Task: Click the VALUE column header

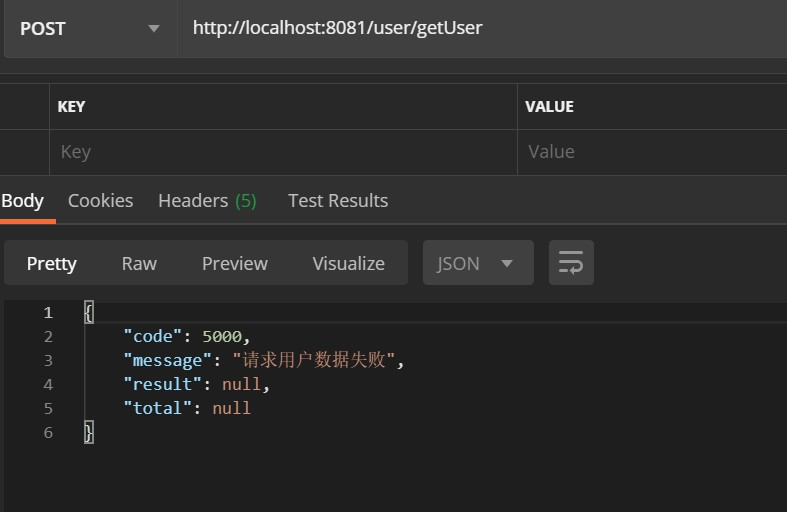Action: [x=549, y=106]
